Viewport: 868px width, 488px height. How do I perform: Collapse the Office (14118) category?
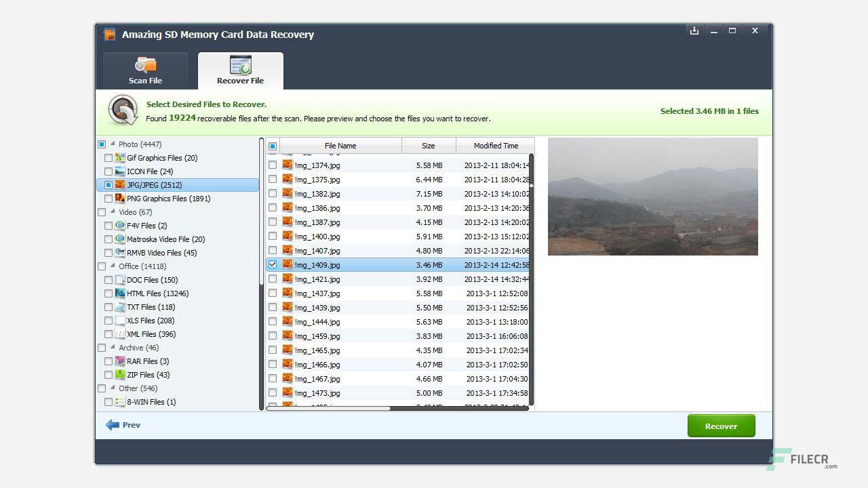(113, 266)
